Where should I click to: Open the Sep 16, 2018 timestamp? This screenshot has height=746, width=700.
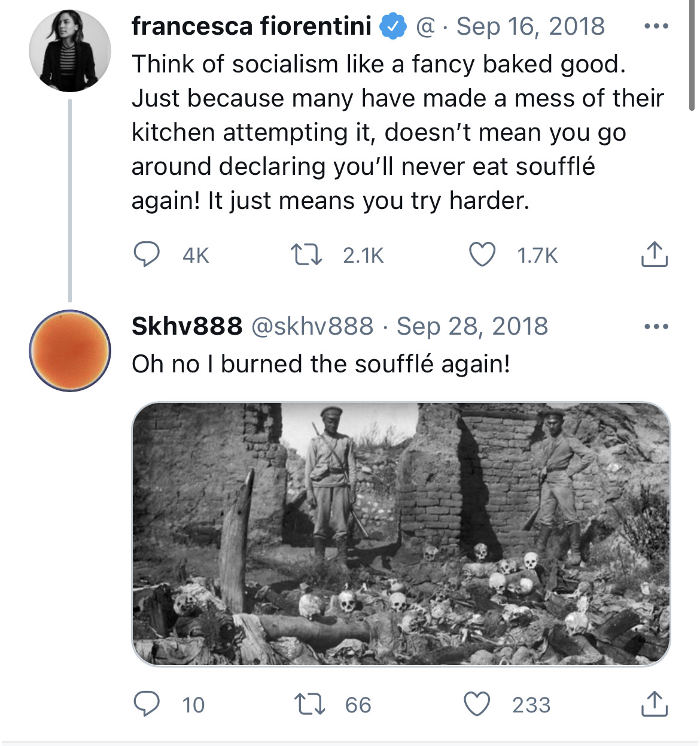[x=530, y=26]
